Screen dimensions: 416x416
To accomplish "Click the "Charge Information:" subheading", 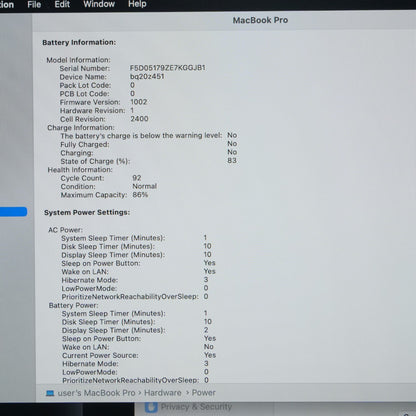I will coord(81,128).
